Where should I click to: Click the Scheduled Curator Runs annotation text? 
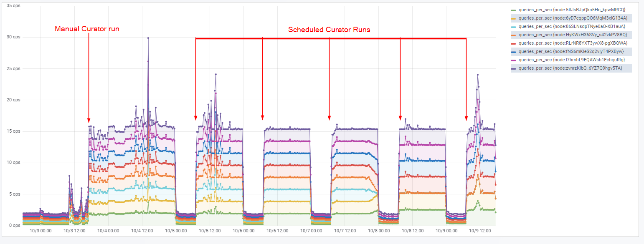(x=329, y=30)
